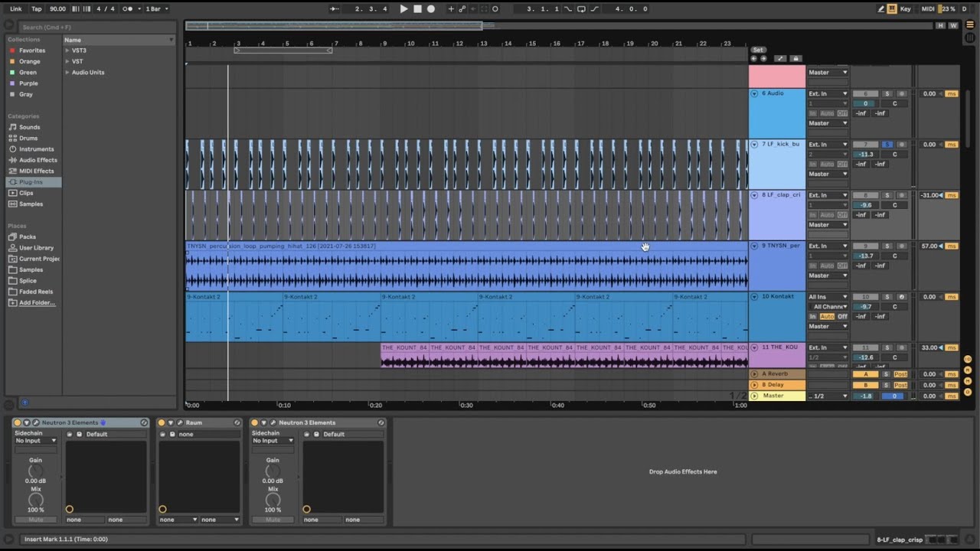This screenshot has height=551, width=980.
Task: Toggle Post on the A Reverb return
Action: [x=901, y=374]
